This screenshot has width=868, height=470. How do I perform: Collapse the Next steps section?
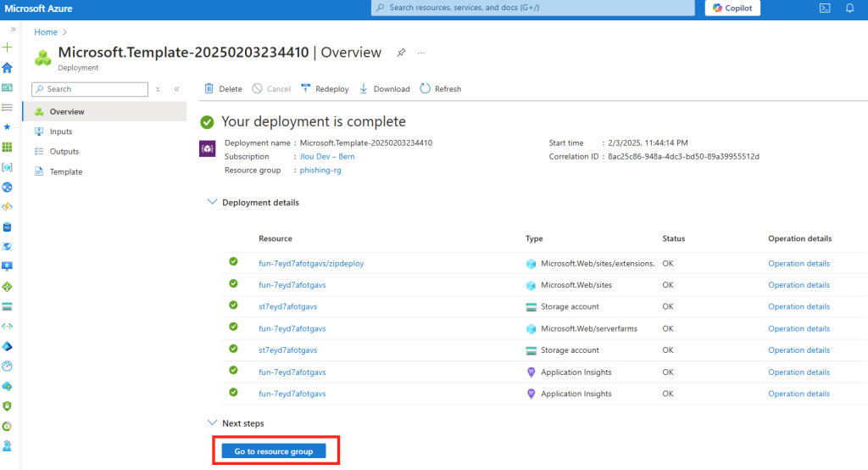tap(212, 422)
